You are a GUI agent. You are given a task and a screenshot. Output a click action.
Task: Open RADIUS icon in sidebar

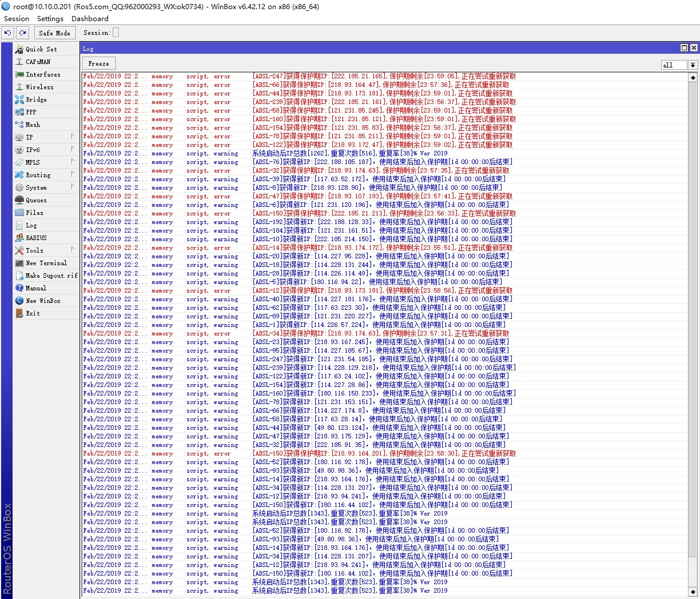tap(19, 238)
